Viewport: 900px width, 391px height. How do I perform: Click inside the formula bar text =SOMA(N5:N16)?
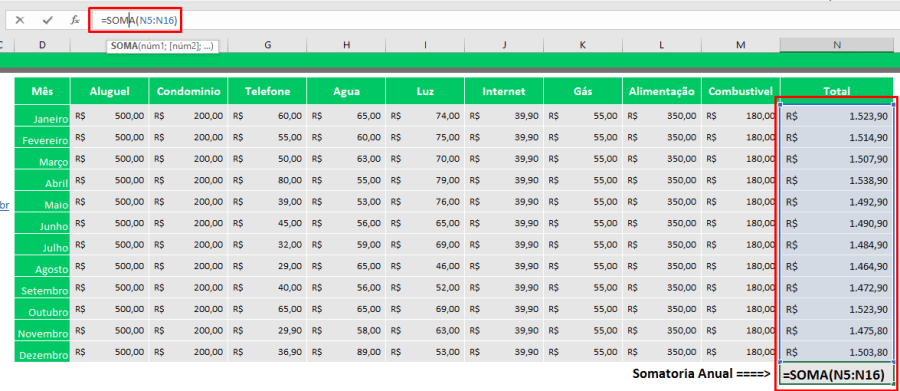pos(139,21)
